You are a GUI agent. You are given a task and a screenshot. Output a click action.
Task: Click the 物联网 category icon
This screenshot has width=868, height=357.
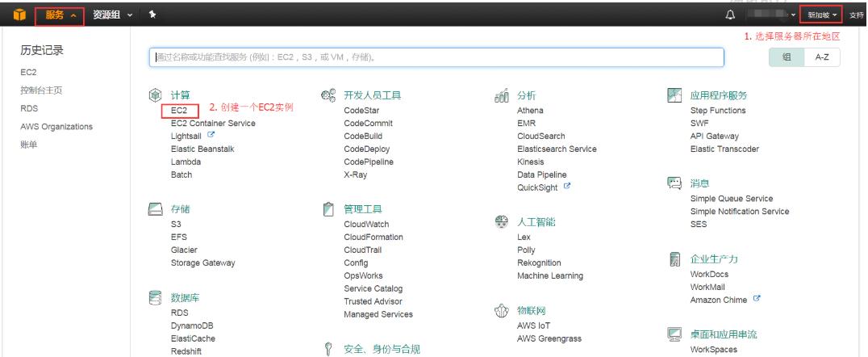(501, 311)
